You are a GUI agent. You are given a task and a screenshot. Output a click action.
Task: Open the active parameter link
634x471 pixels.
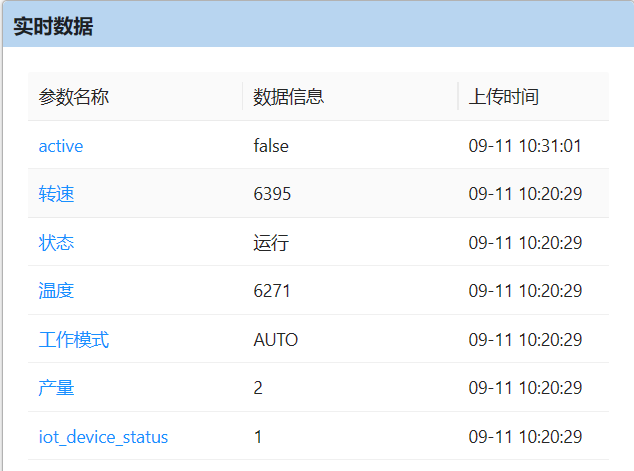coord(61,146)
